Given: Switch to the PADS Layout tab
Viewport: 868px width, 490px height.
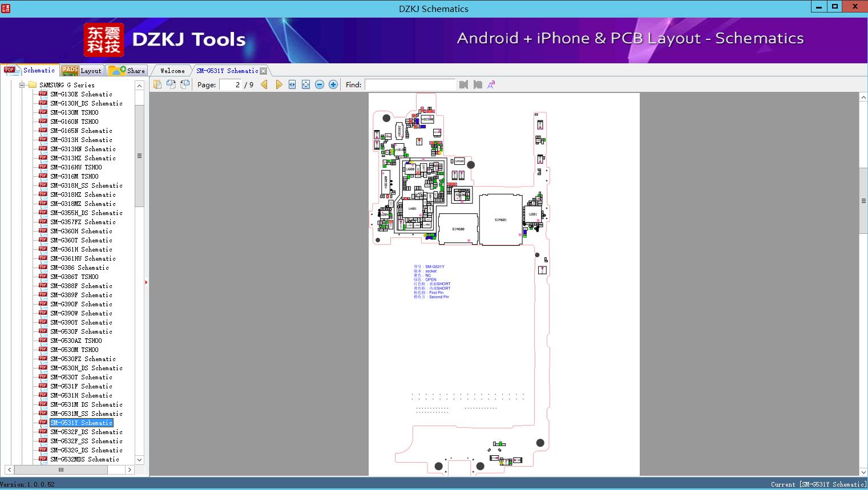Looking at the screenshot, I should (x=82, y=71).
